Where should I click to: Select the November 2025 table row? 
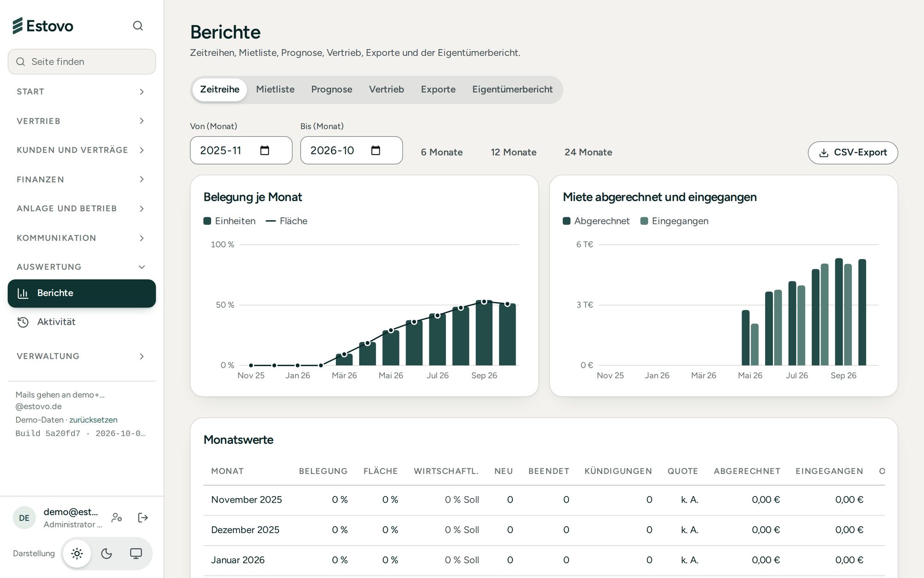544,500
